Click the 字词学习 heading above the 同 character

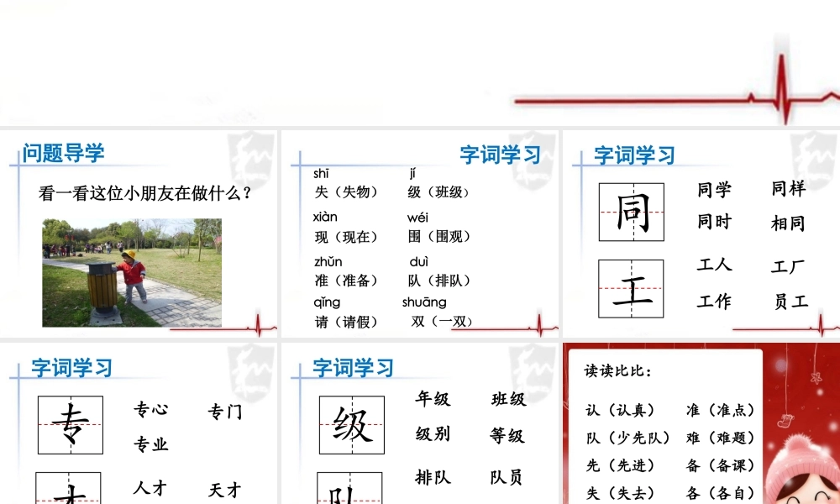(x=634, y=155)
